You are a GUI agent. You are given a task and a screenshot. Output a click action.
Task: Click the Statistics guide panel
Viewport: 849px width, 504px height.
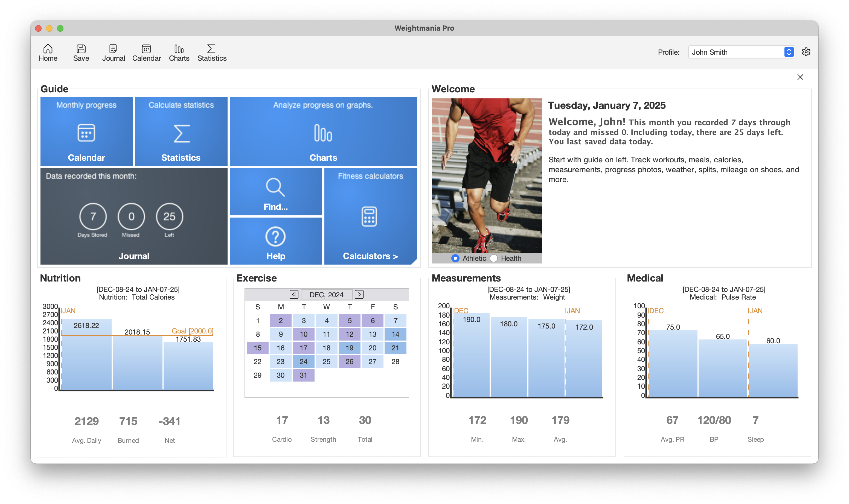[x=180, y=131]
